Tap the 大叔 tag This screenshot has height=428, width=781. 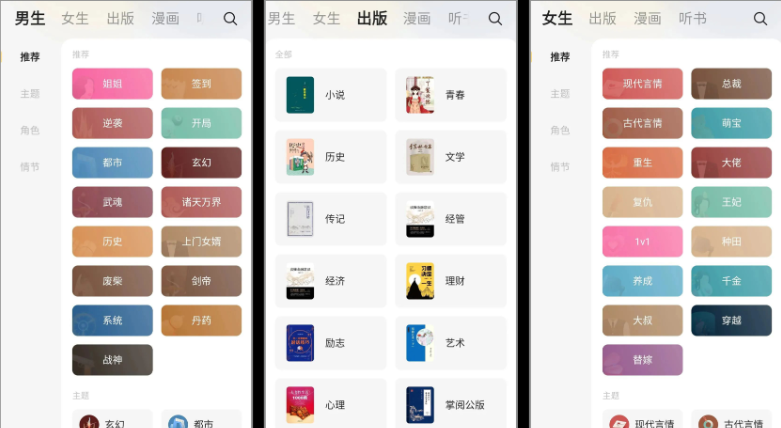(x=643, y=320)
